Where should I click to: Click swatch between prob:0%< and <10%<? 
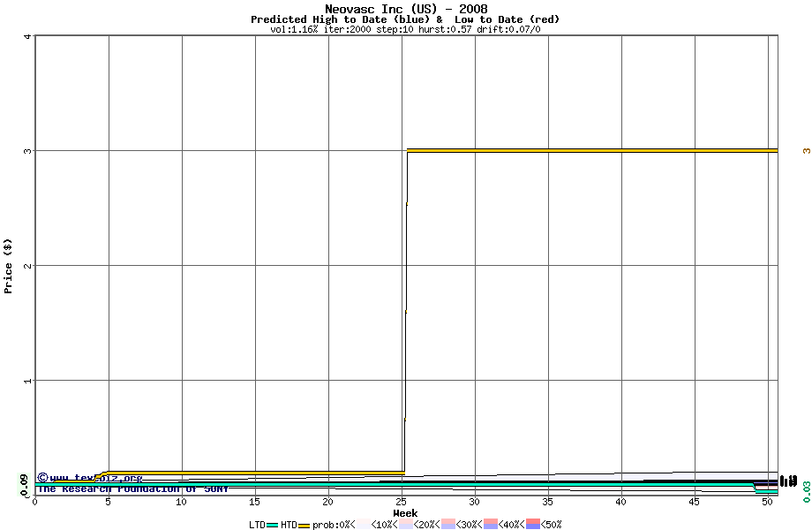click(x=364, y=524)
